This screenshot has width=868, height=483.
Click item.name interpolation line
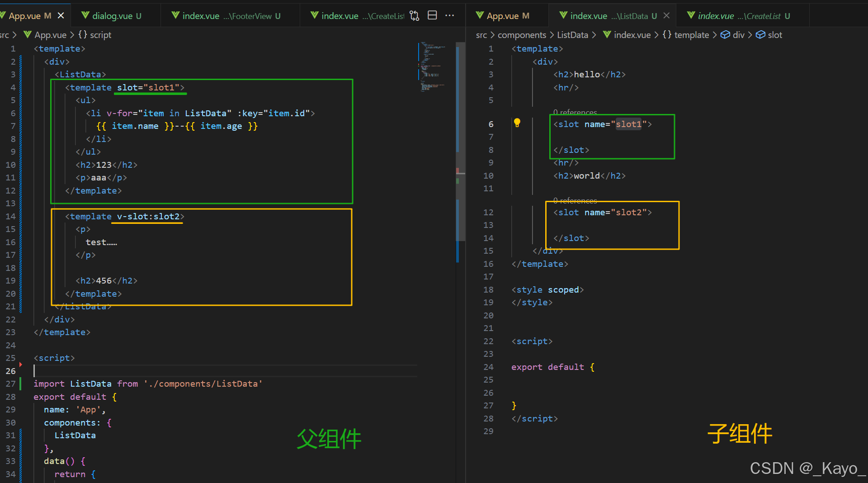click(x=177, y=126)
